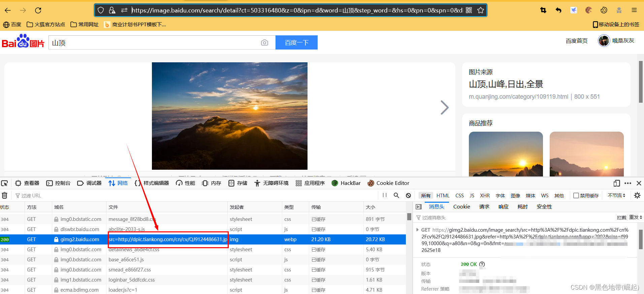
Task: Focus the 过滤 URL filter field
Action: tap(195, 195)
